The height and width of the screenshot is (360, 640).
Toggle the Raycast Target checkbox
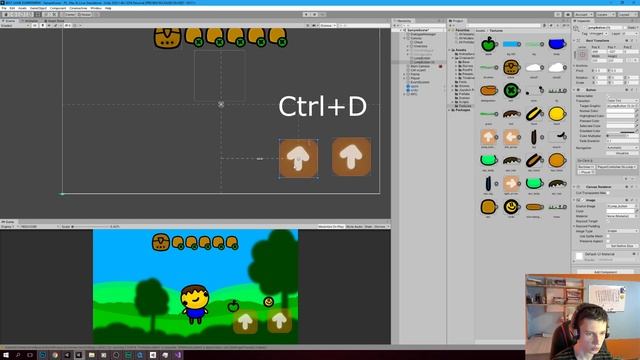[609, 221]
